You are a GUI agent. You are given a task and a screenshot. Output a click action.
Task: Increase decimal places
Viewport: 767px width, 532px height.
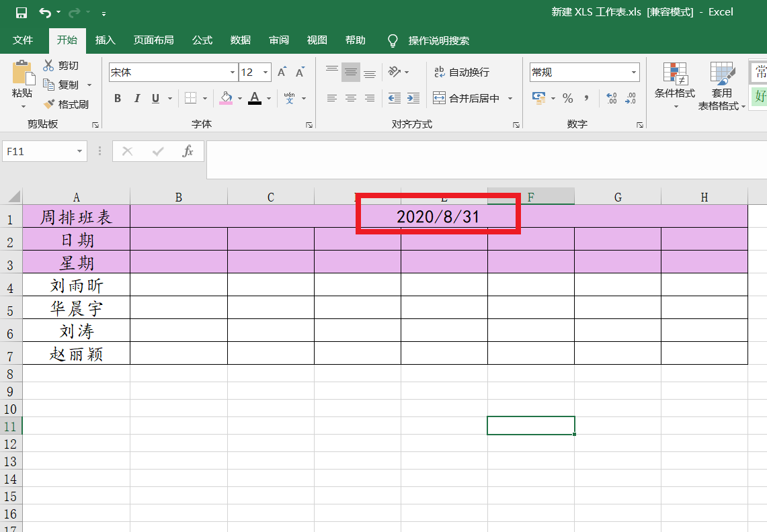[x=612, y=98]
